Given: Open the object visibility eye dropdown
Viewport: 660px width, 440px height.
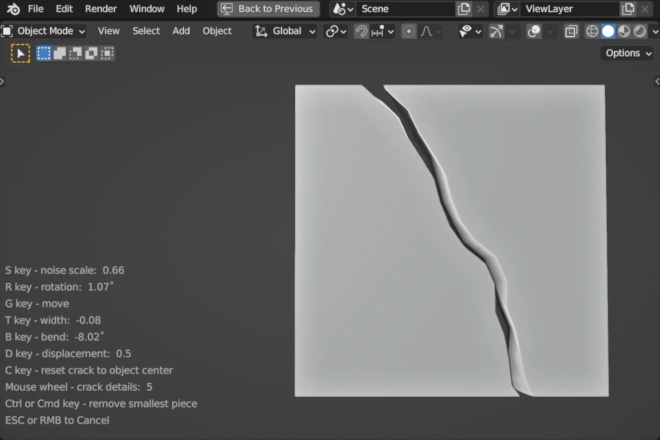Looking at the screenshot, I should click(x=470, y=31).
